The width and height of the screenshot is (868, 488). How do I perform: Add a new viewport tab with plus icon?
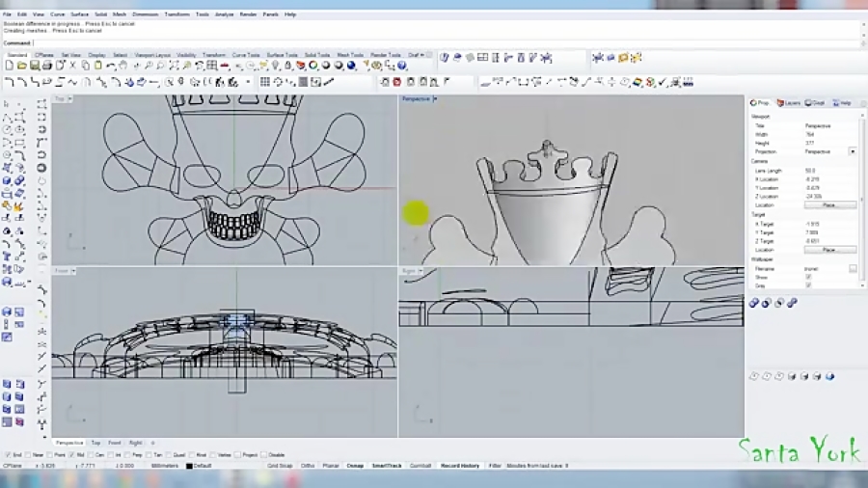coord(152,443)
